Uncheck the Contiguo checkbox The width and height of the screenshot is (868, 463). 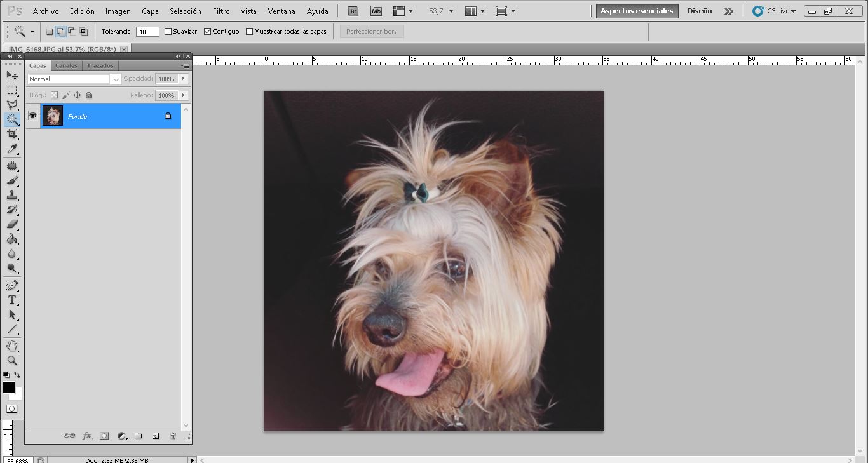(x=207, y=31)
